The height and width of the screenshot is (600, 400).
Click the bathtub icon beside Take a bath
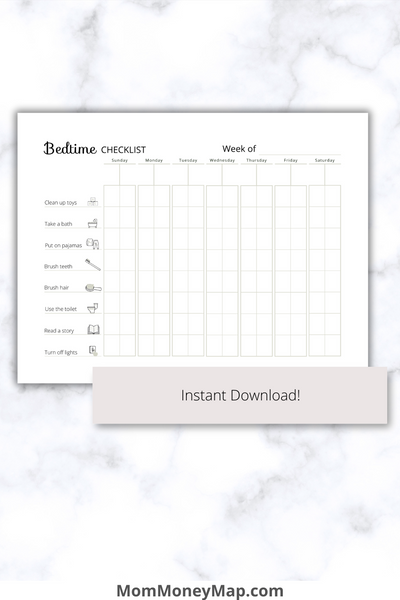click(93, 223)
